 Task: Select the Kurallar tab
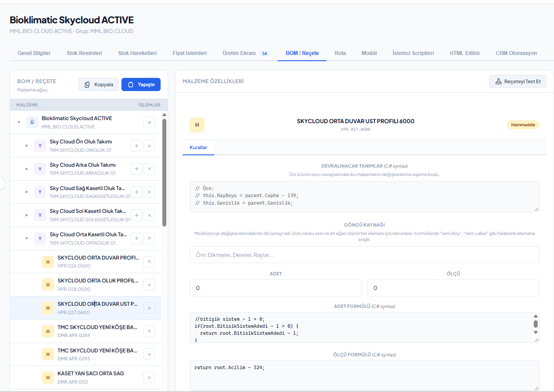pyautogui.click(x=198, y=147)
